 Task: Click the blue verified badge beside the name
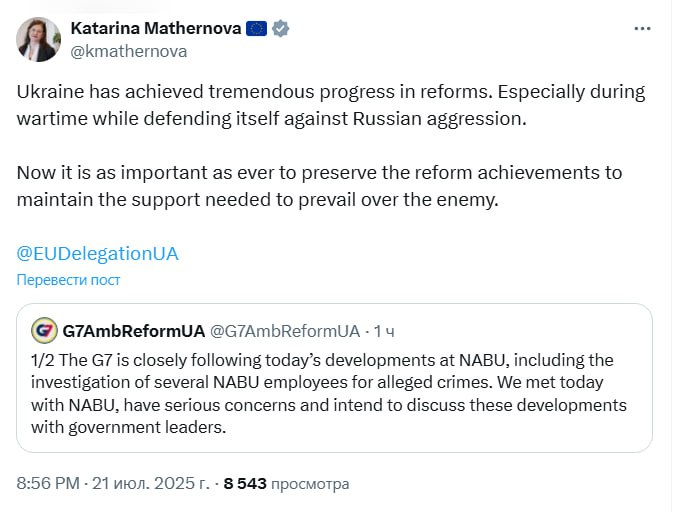point(282,29)
